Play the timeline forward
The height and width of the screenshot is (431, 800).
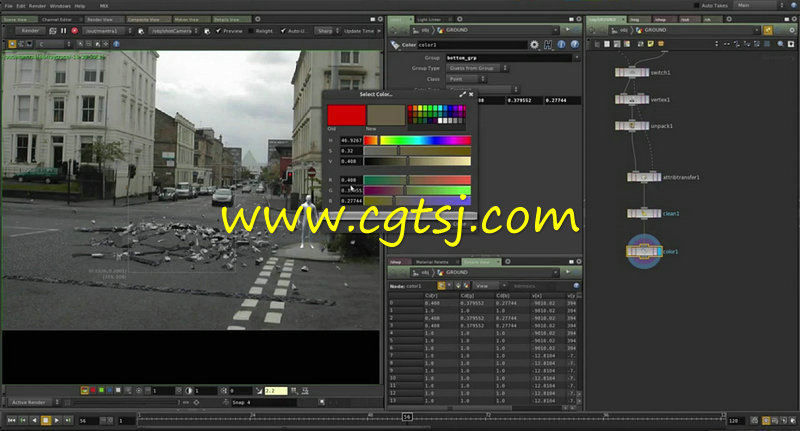click(x=57, y=420)
